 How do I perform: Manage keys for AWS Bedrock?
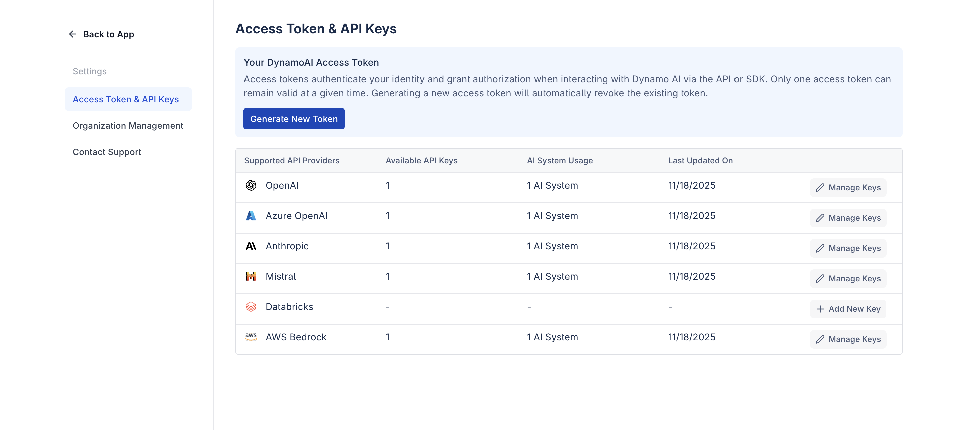[x=848, y=339]
